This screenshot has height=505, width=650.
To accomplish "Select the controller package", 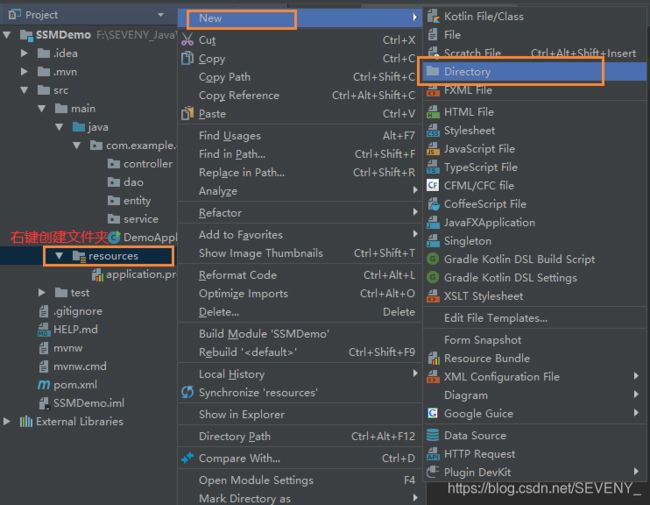I will 140,164.
